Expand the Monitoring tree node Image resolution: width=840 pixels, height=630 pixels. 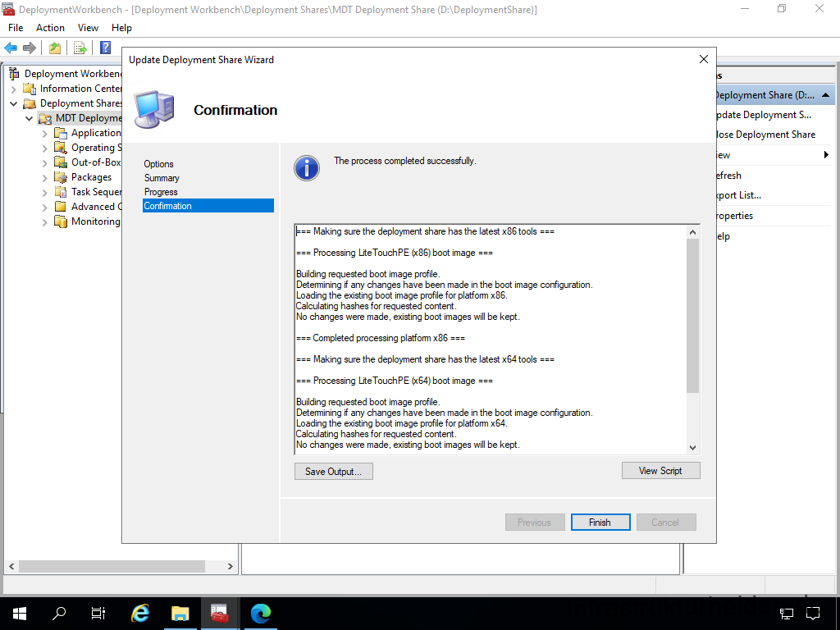click(45, 222)
